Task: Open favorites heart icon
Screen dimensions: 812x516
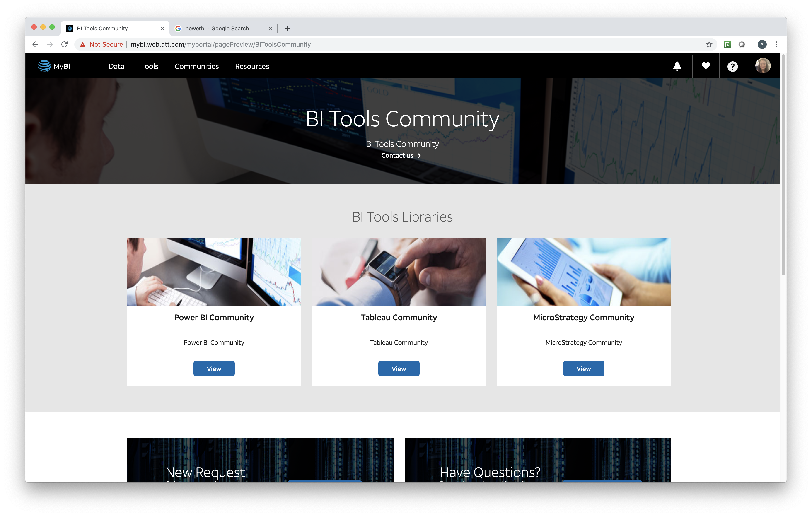Action: [x=706, y=66]
